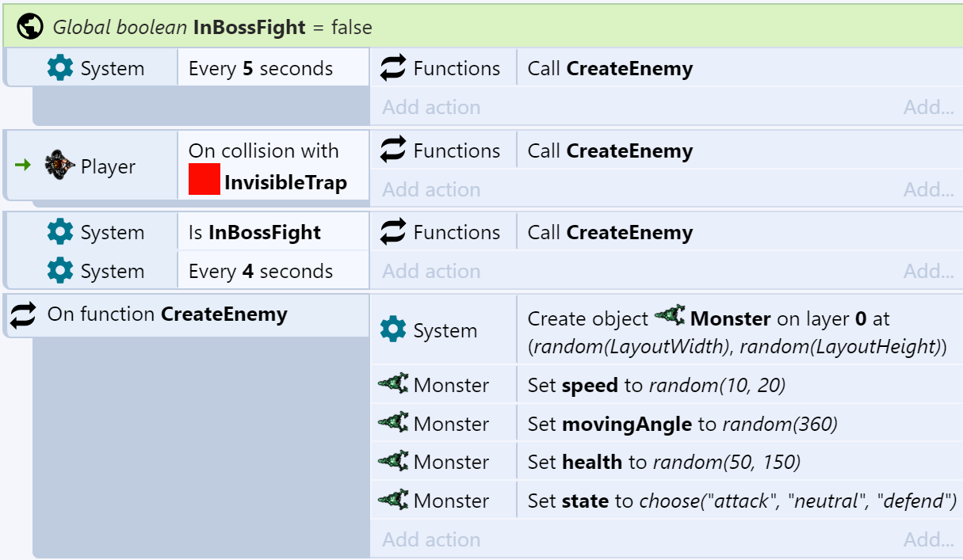This screenshot has width=963, height=560.
Task: Click Add... at right of InvisibleTrap event
Action: point(928,189)
